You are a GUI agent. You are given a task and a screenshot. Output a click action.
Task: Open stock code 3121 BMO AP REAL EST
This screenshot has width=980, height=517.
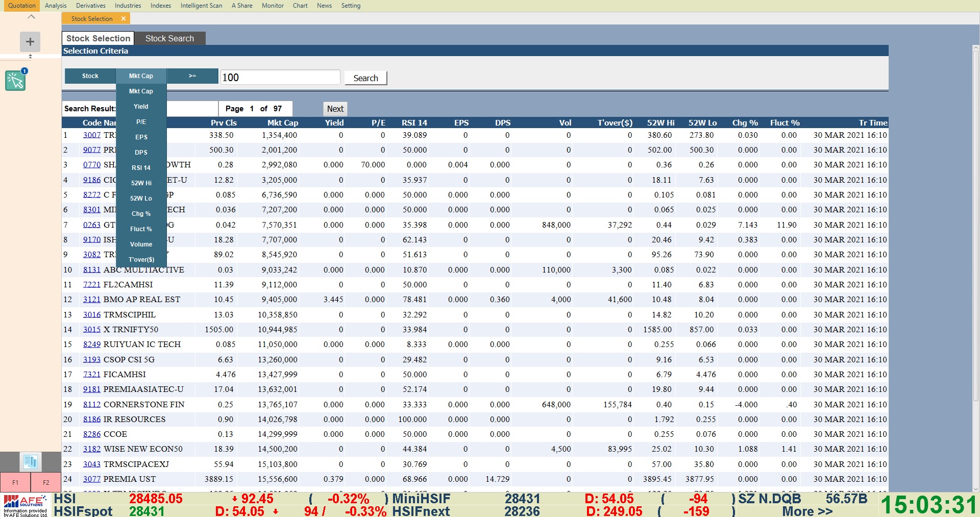(92, 300)
